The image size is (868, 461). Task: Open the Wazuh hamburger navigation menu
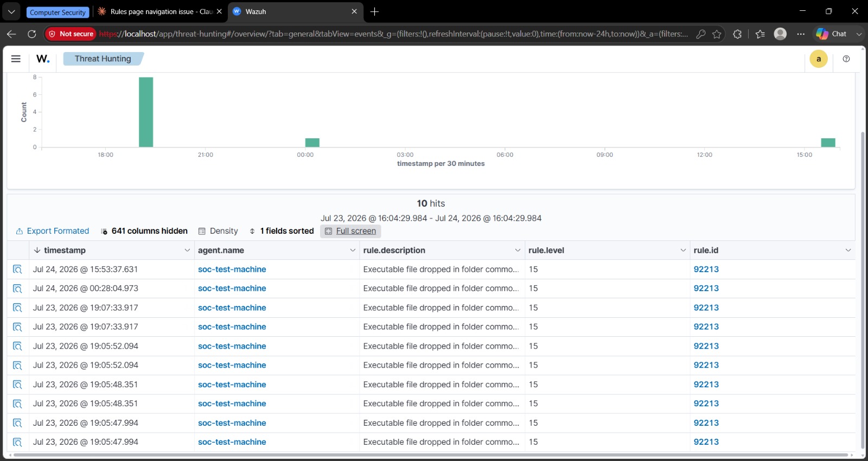pyautogui.click(x=16, y=59)
